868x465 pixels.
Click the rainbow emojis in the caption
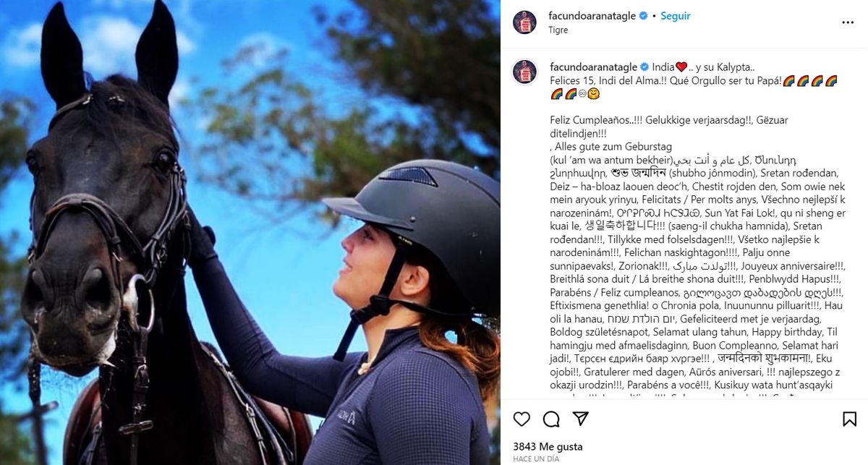[810, 80]
